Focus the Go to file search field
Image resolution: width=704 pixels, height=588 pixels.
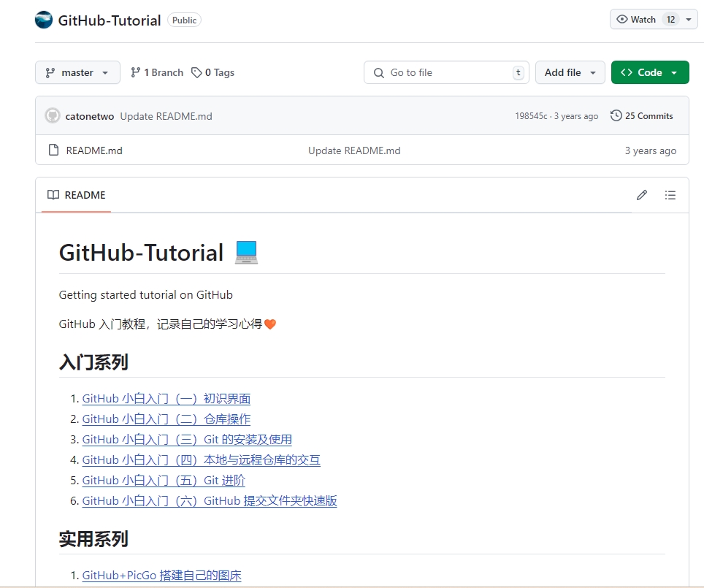pyautogui.click(x=446, y=72)
